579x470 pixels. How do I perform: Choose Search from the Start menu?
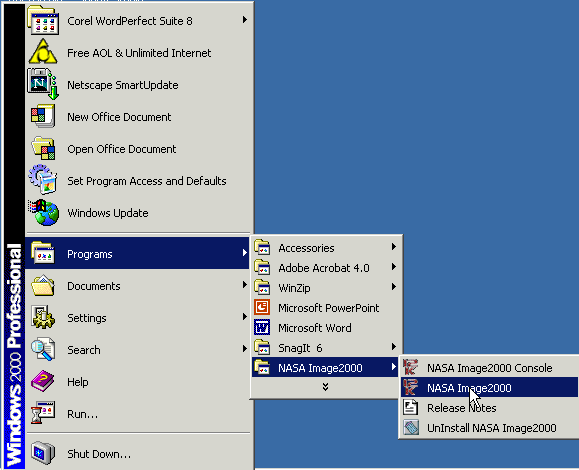pos(137,349)
